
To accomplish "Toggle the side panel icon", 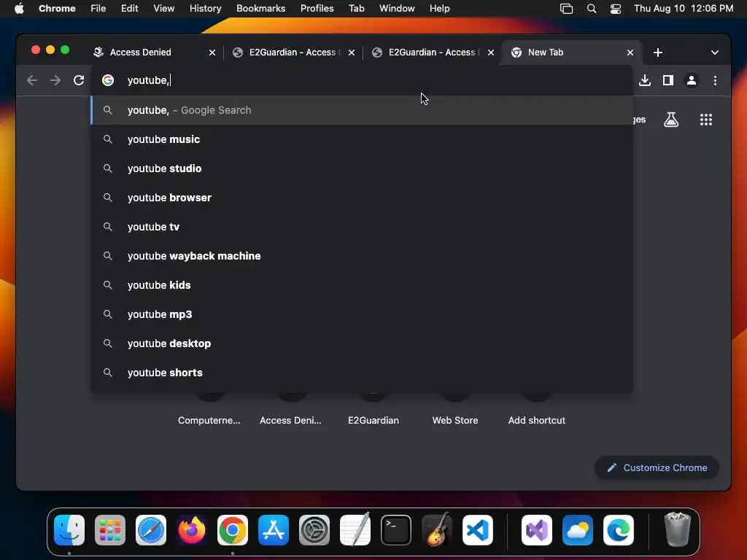I will click(668, 80).
